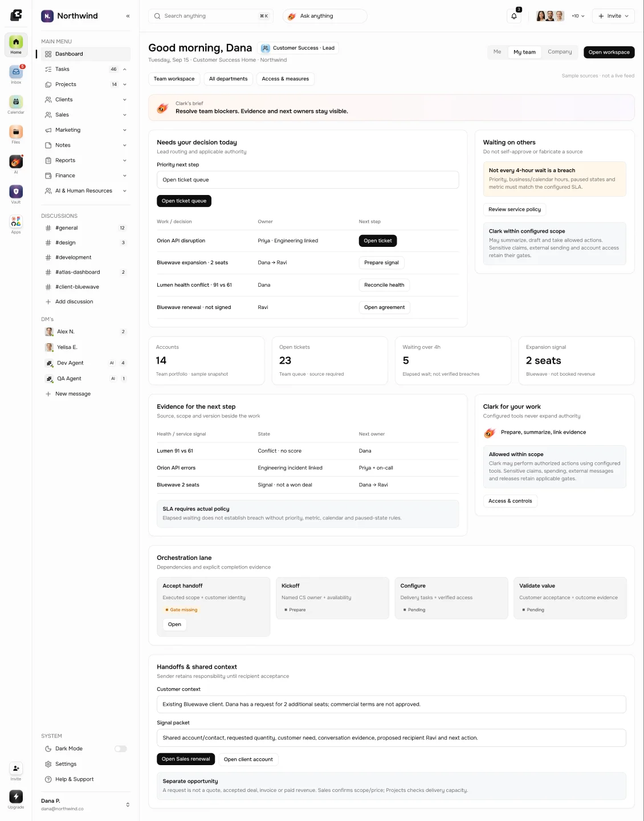Switch to the Company tab
The height and width of the screenshot is (821, 644).
560,52
